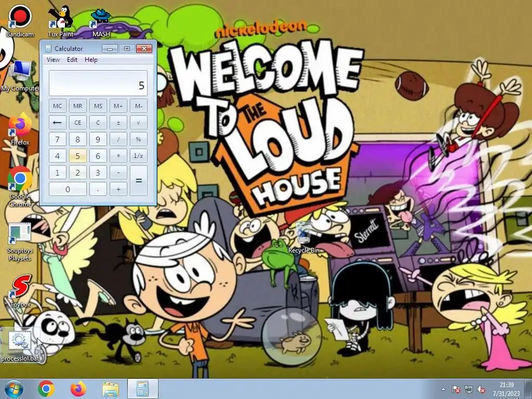The image size is (532, 399).
Task: Click the 8 digit key
Action: [78, 139]
